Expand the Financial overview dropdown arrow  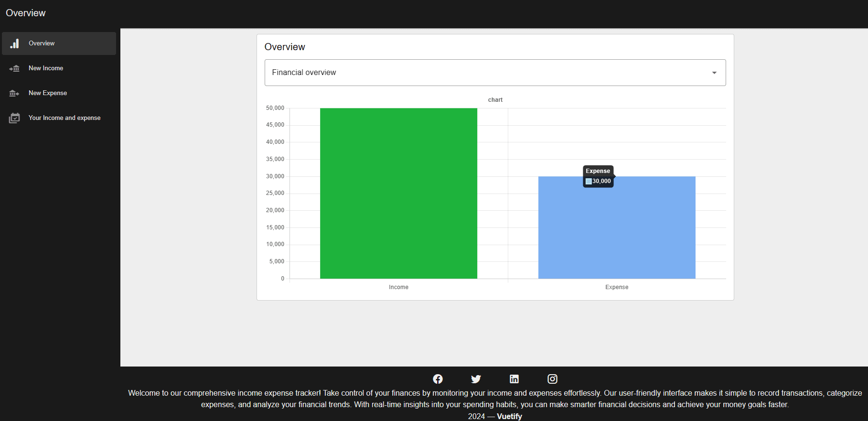(714, 73)
